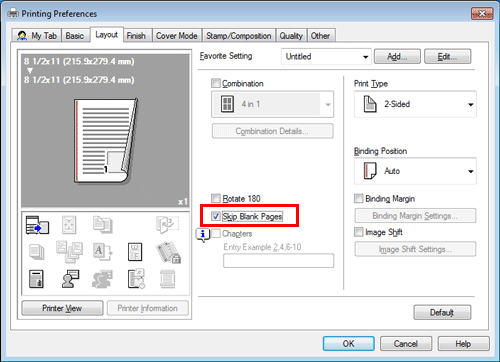Click the grayed folded booklet pages icon

tap(167, 224)
